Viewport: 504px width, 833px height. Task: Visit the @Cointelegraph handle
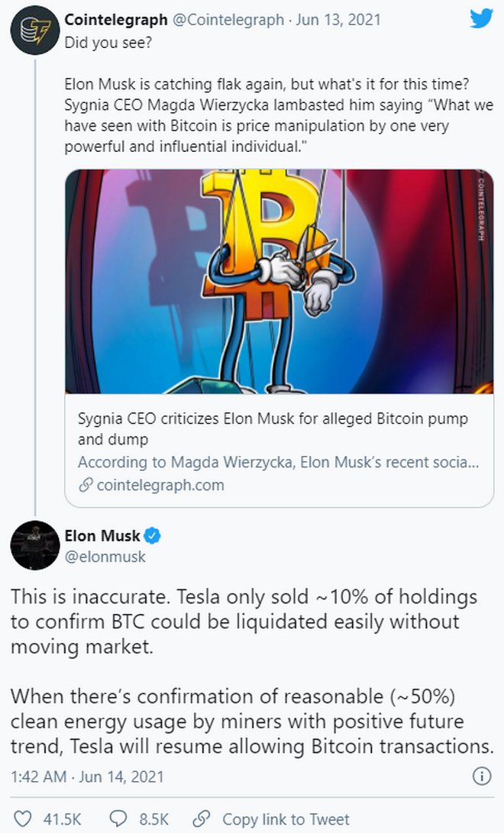point(228,20)
